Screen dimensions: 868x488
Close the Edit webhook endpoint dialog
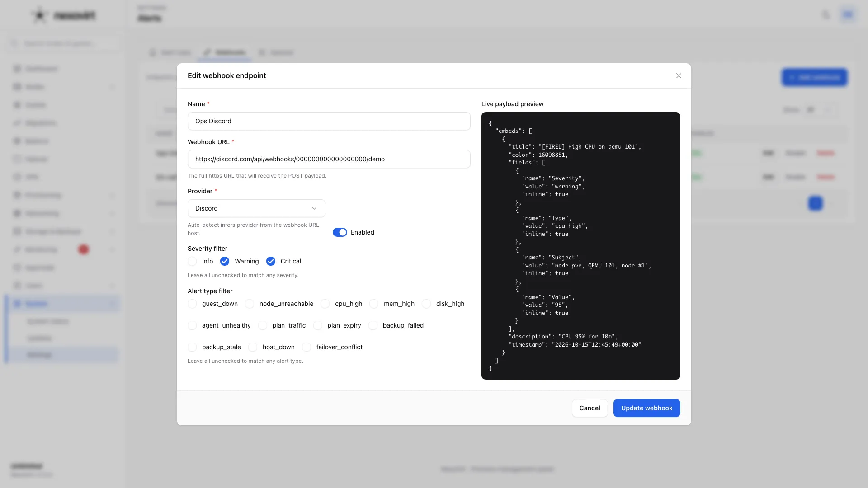pos(679,76)
